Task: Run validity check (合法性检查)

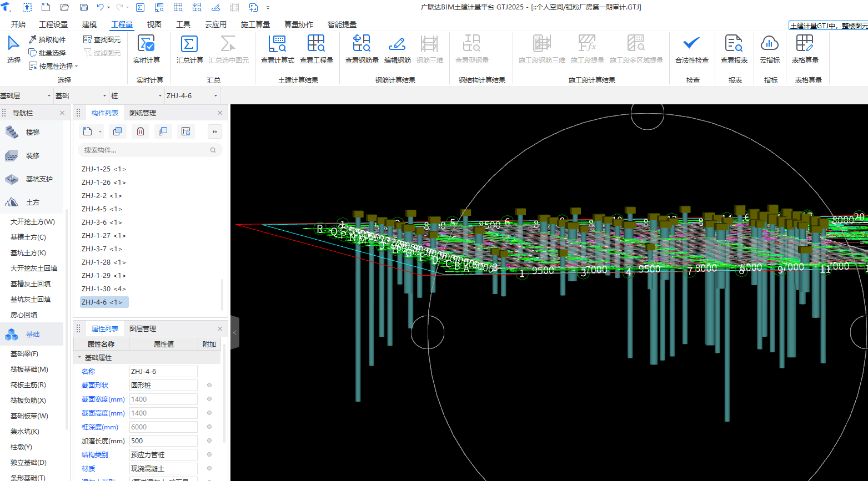Action: tap(692, 50)
